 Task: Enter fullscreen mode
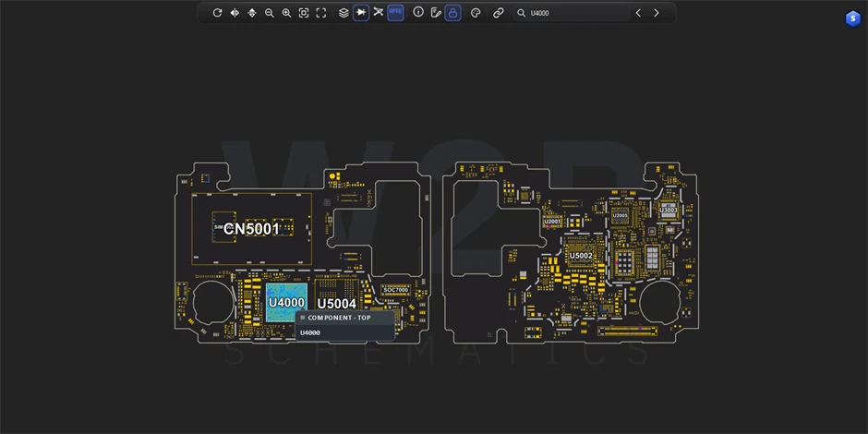pyautogui.click(x=321, y=13)
